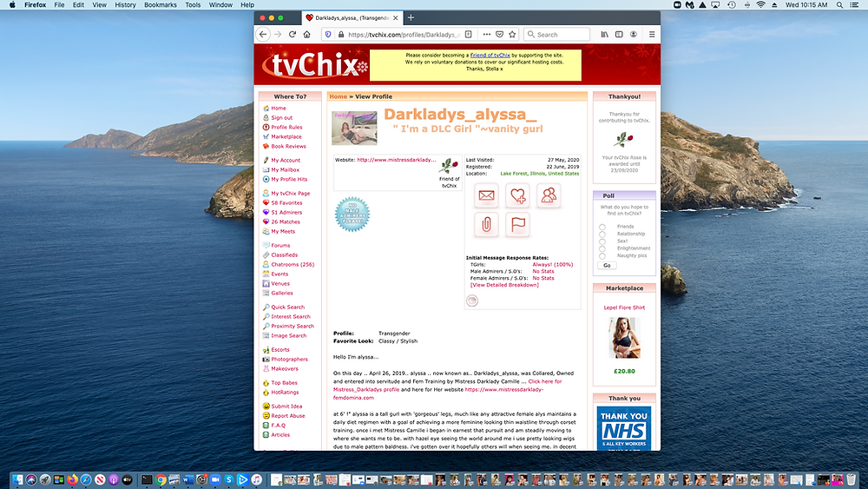The width and height of the screenshot is (868, 489).
Task: Open the Firefox File menu
Action: 59,5
